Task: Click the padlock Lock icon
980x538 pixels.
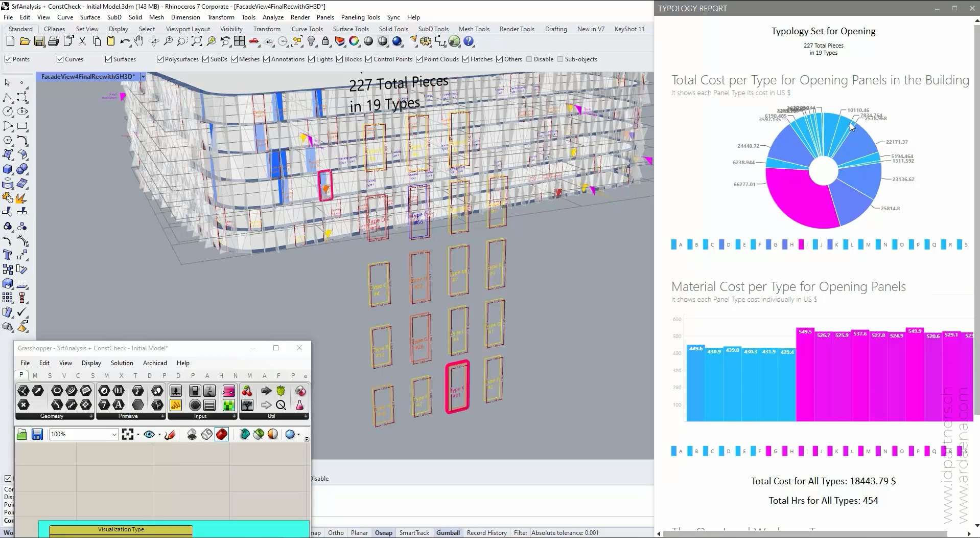Action: coord(325,41)
